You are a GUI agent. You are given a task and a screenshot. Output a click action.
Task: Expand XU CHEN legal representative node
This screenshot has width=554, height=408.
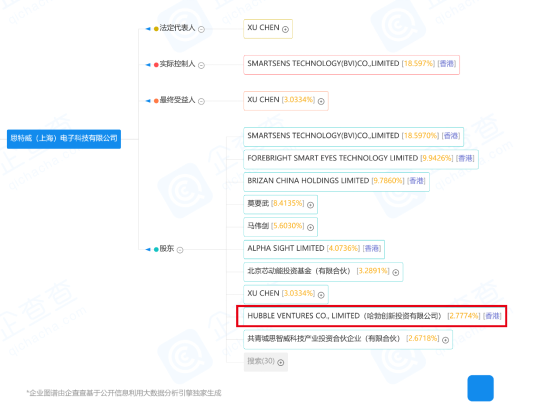click(285, 29)
